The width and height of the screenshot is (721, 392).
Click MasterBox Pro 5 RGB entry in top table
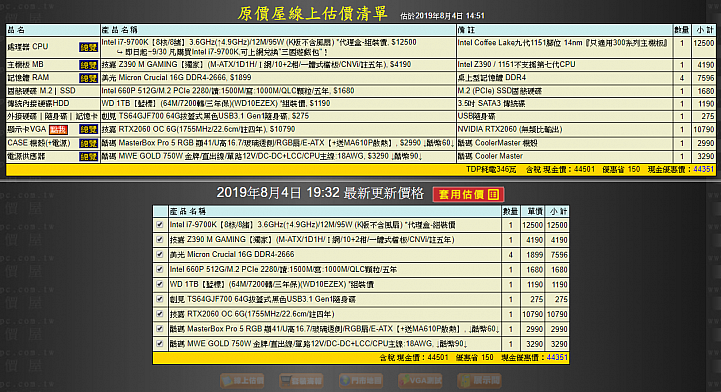(278, 143)
